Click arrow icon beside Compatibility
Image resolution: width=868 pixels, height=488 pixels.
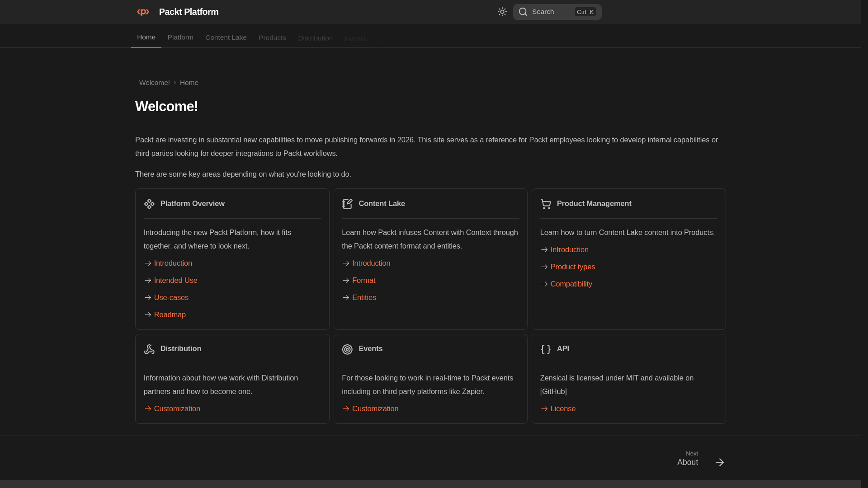pos(544,284)
